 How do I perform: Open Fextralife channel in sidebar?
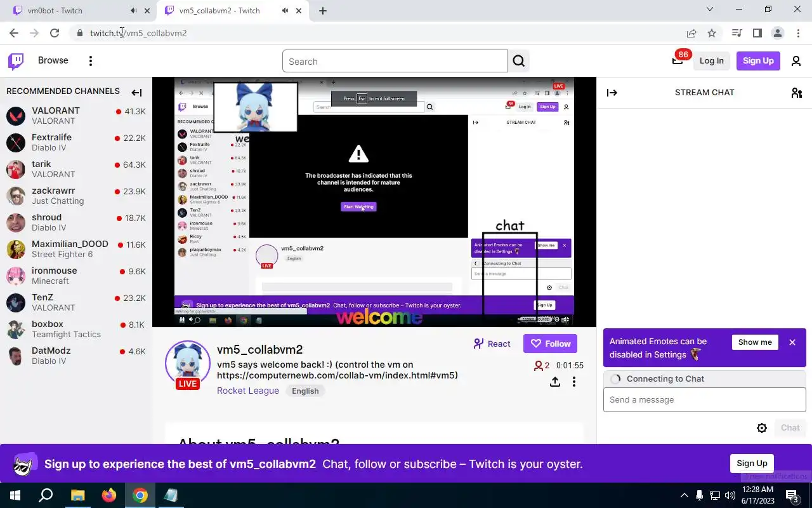tap(76, 142)
